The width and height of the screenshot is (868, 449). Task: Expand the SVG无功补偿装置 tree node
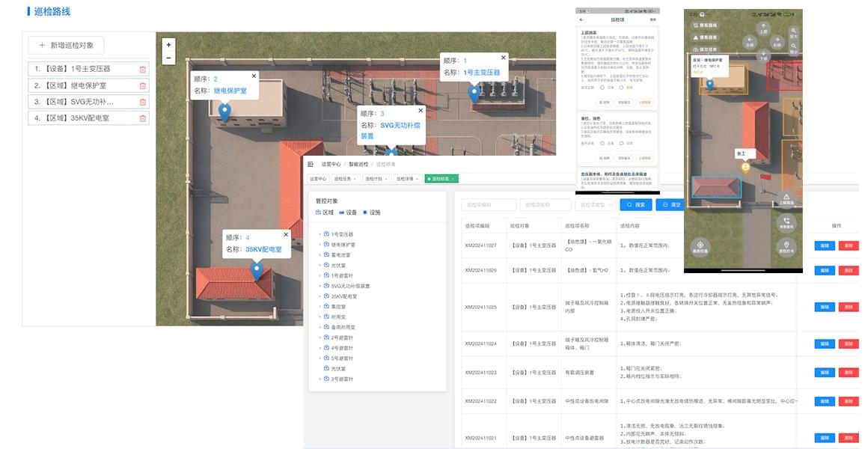coord(320,286)
